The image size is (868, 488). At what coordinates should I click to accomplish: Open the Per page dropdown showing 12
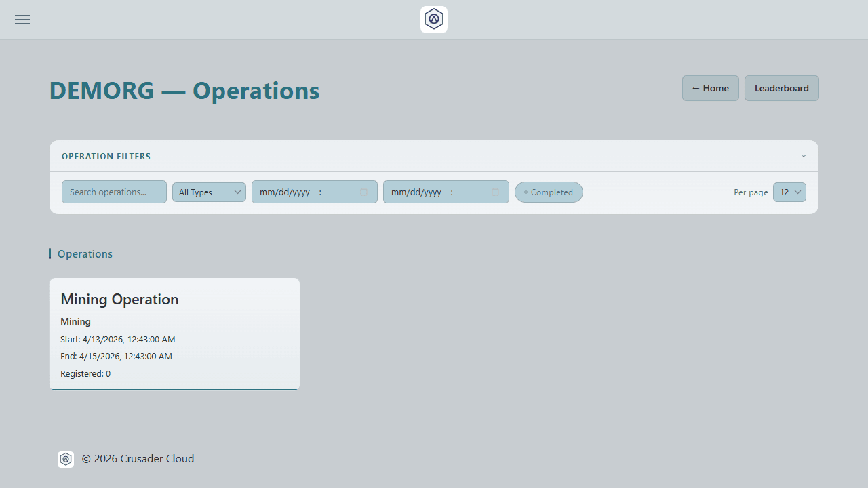[x=789, y=192]
